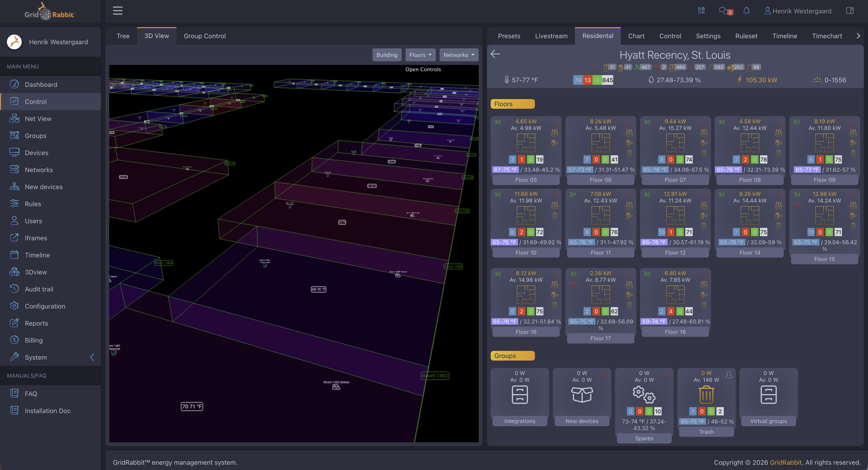Open Reports in the sidebar
868x470 pixels.
point(50,323)
